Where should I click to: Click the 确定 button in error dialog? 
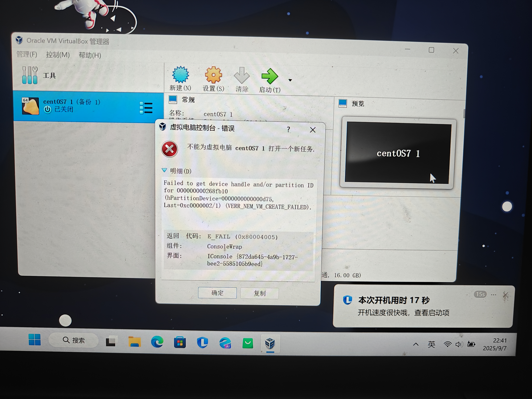pyautogui.click(x=217, y=293)
